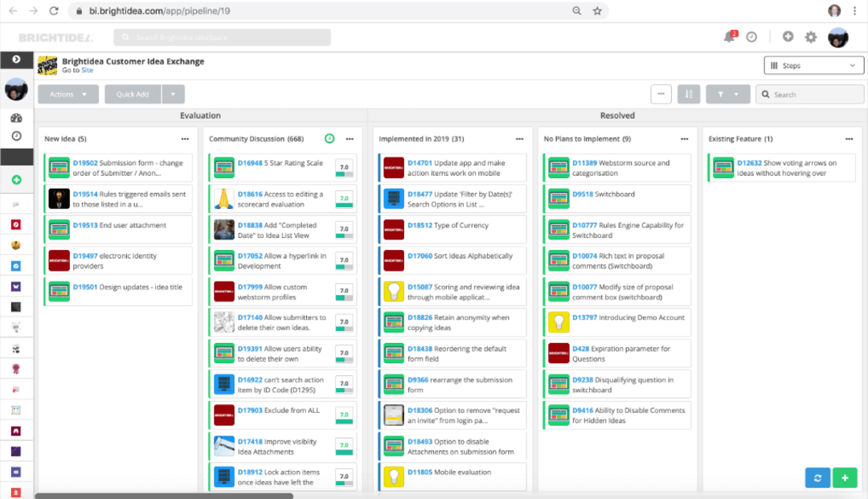The height and width of the screenshot is (499, 868).
Task: Star the current page in the browser bookmark icon
Action: [596, 10]
